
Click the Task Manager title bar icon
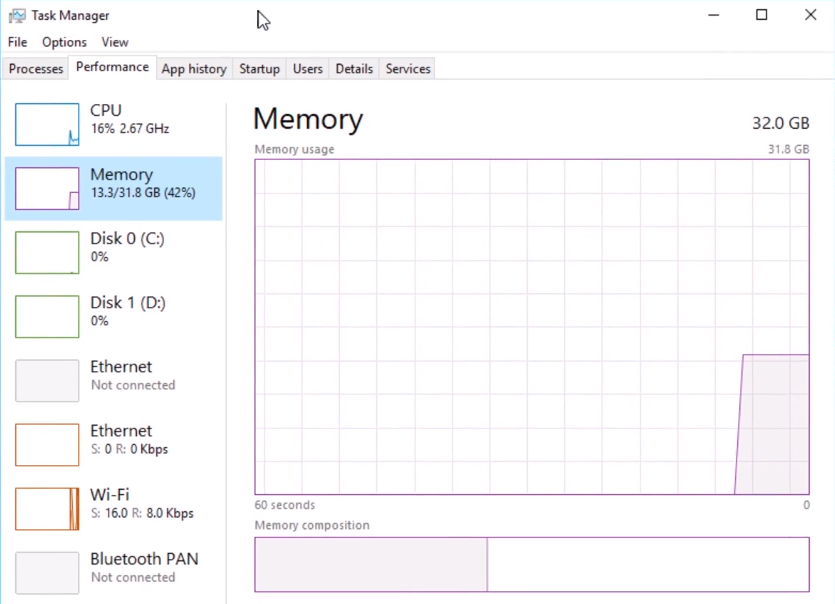pos(17,15)
